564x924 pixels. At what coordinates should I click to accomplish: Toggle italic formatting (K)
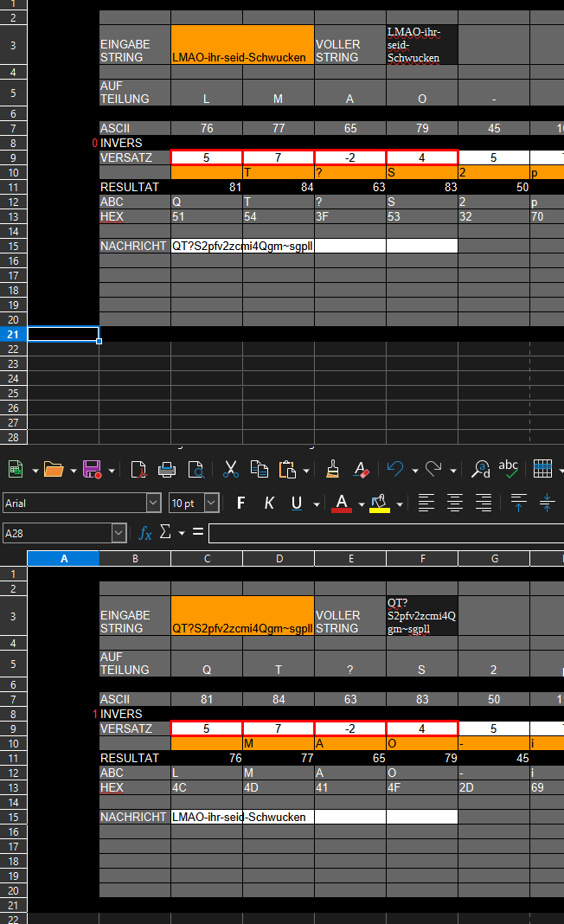pyautogui.click(x=269, y=503)
